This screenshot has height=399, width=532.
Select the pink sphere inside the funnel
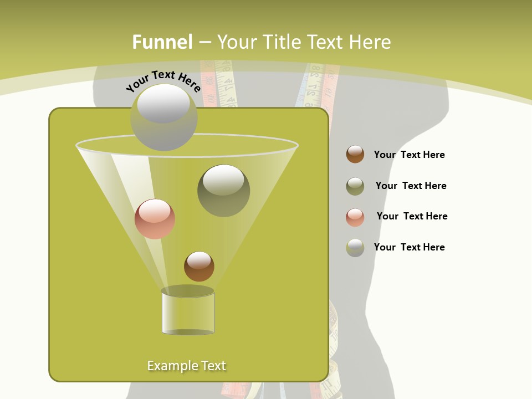click(x=155, y=219)
